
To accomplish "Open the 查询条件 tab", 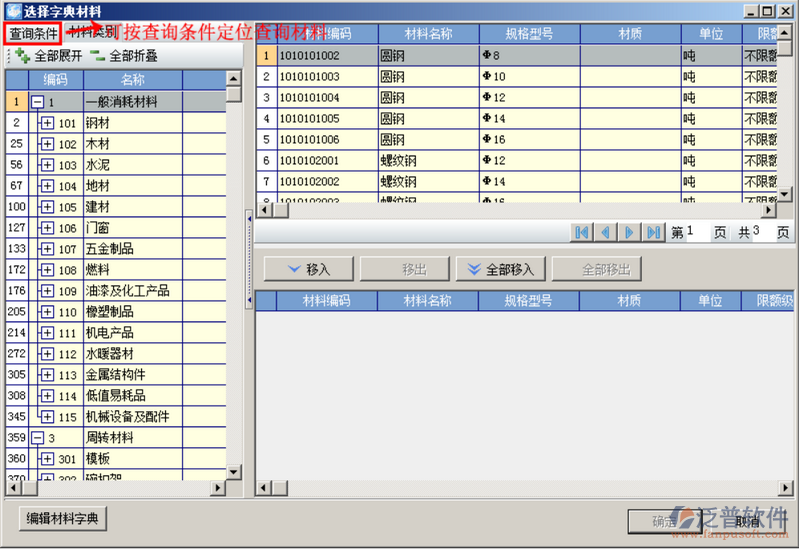I will pos(33,33).
